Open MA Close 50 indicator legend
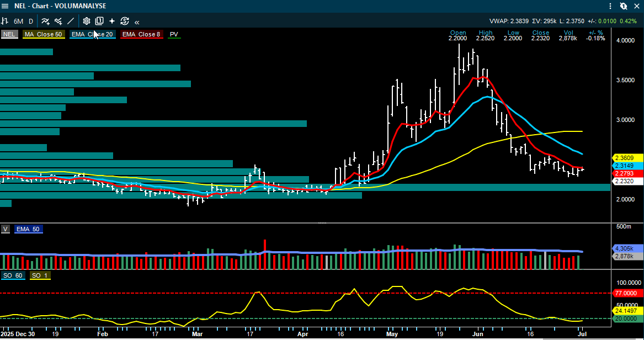Viewport: 644px width, 340px height. 44,34
